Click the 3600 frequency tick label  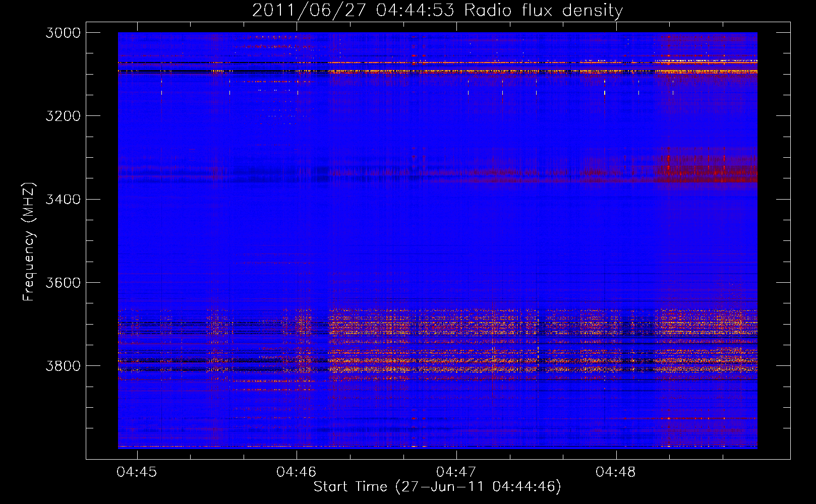pos(63,283)
